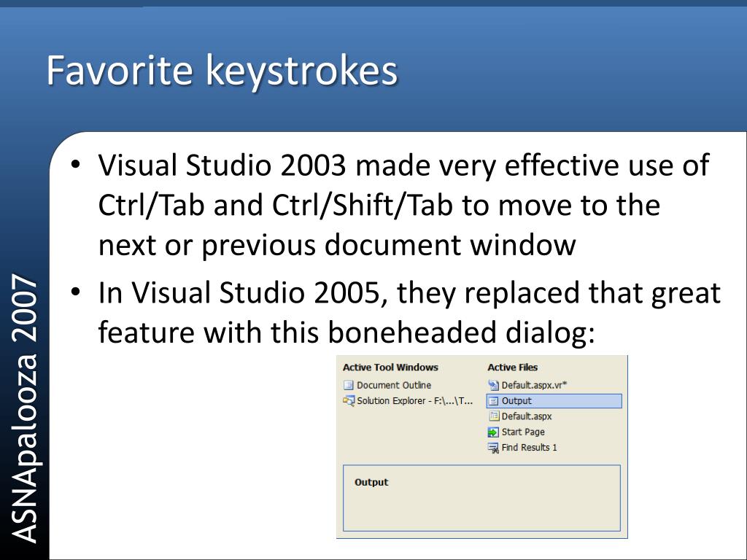
Task: Click the Default.aspx.vr* file icon
Action: [493, 385]
